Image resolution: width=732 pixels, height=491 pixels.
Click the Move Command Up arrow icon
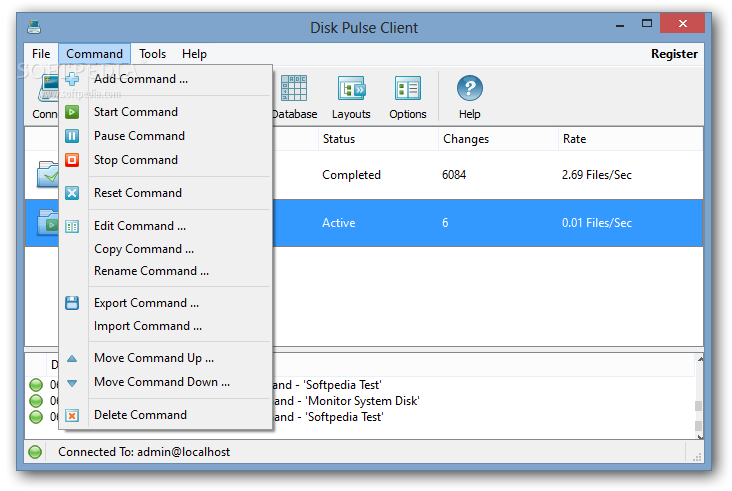coord(72,358)
